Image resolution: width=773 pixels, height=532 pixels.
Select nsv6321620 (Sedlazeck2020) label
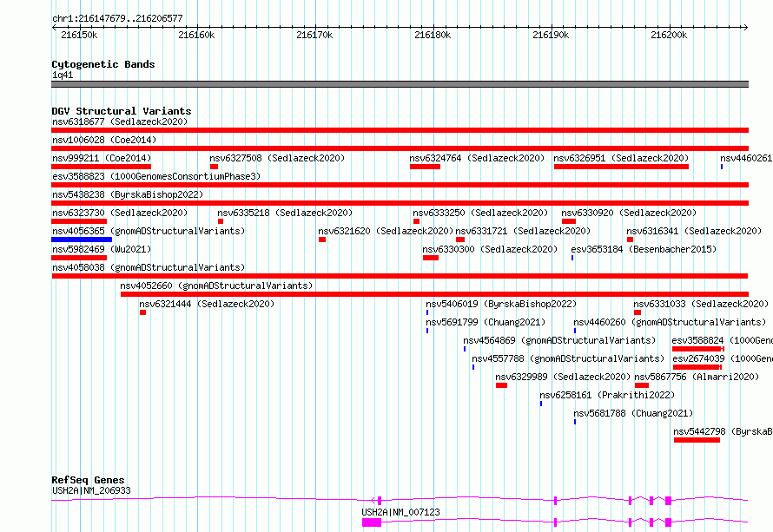[386, 231]
